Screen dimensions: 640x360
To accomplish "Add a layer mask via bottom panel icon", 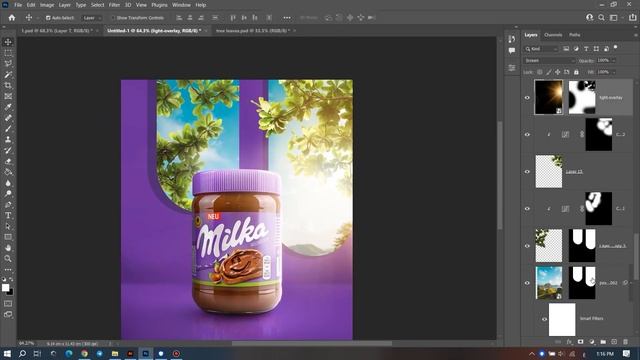I will pos(580,342).
